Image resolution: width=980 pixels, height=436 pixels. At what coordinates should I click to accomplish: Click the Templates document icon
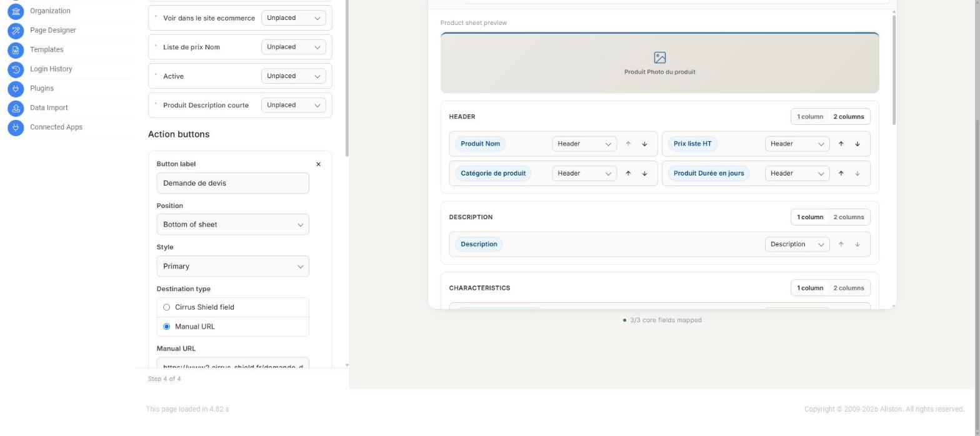(x=16, y=49)
